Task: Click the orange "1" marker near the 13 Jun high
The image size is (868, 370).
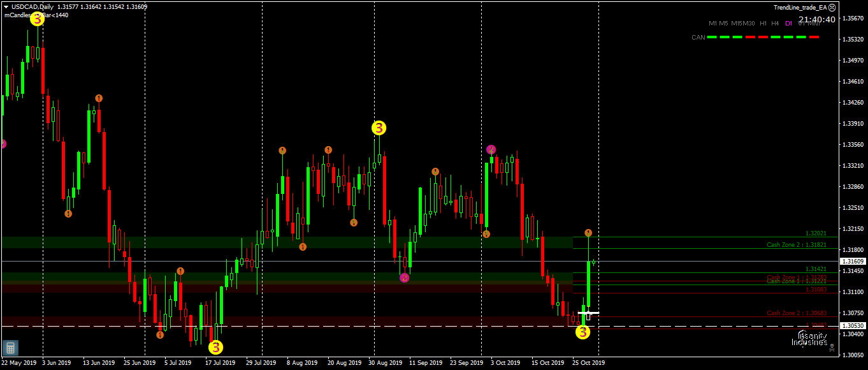Action: [98, 98]
